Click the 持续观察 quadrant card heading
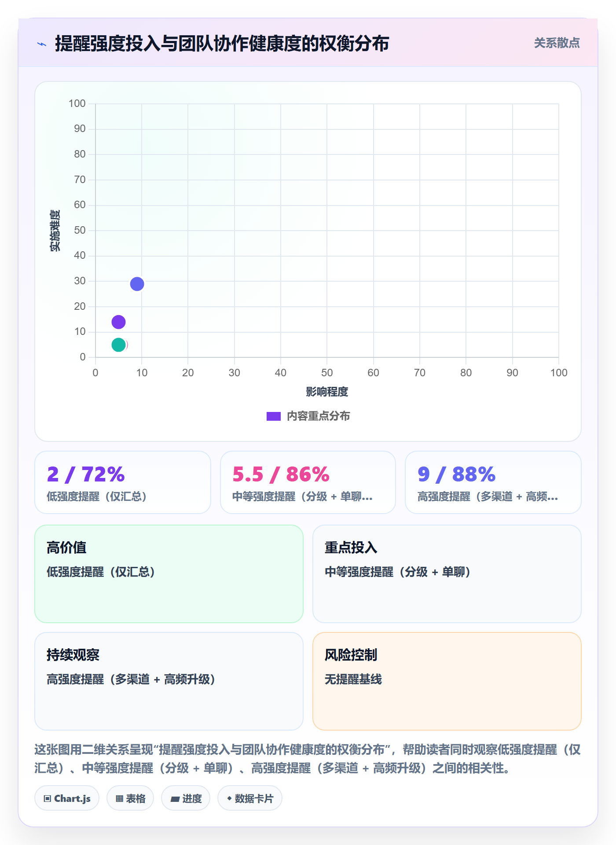 pyautogui.click(x=73, y=655)
